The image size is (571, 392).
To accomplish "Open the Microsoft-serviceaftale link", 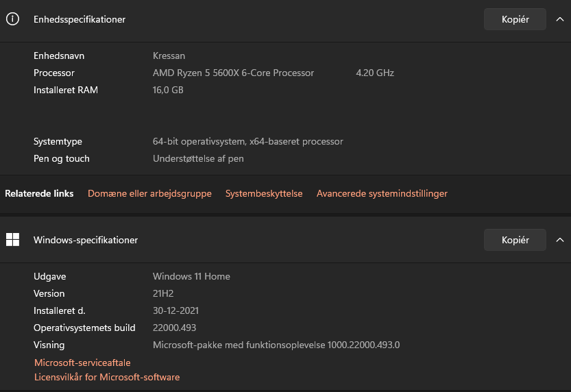I will (82, 363).
